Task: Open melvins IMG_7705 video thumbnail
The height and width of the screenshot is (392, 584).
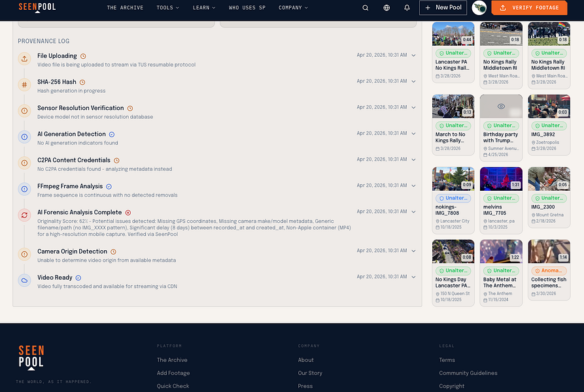Action: [501, 179]
